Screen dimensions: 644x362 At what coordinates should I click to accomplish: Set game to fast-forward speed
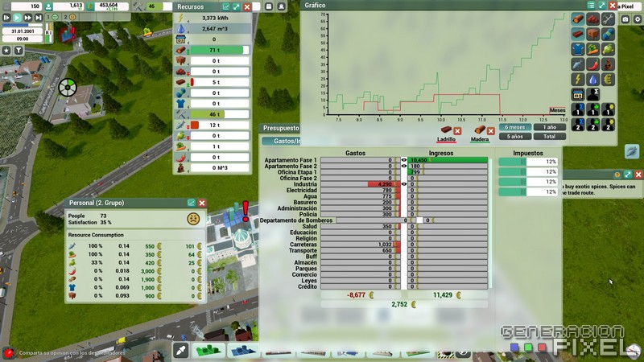point(28,18)
